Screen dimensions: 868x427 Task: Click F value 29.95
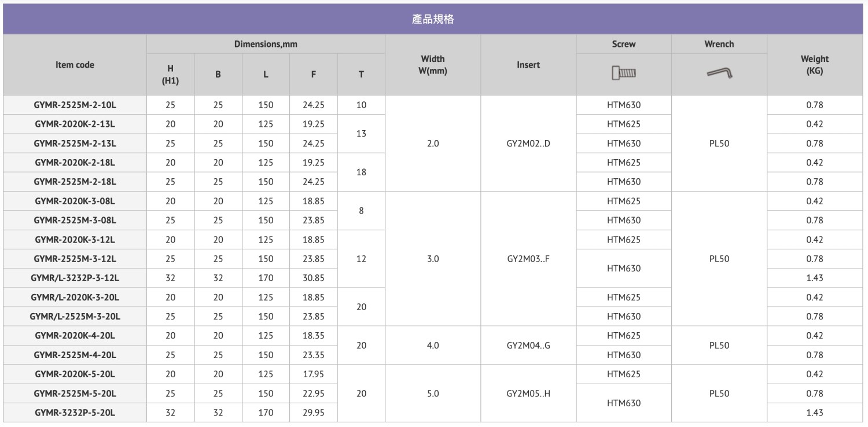coord(314,413)
